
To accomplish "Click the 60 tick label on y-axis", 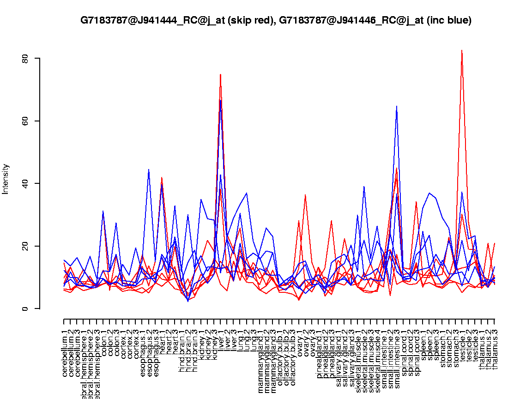I will point(25,121).
